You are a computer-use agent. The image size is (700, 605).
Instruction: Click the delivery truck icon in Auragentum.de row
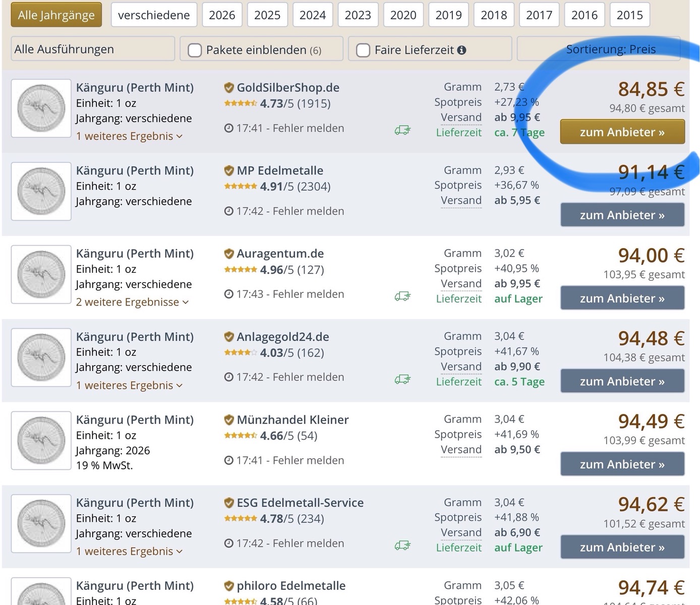pos(402,297)
